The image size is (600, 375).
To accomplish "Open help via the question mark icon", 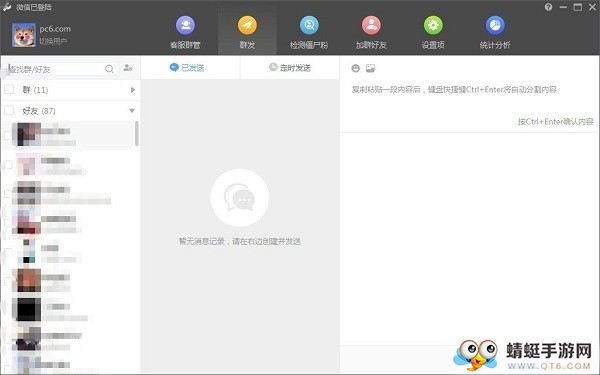I will 548,7.
